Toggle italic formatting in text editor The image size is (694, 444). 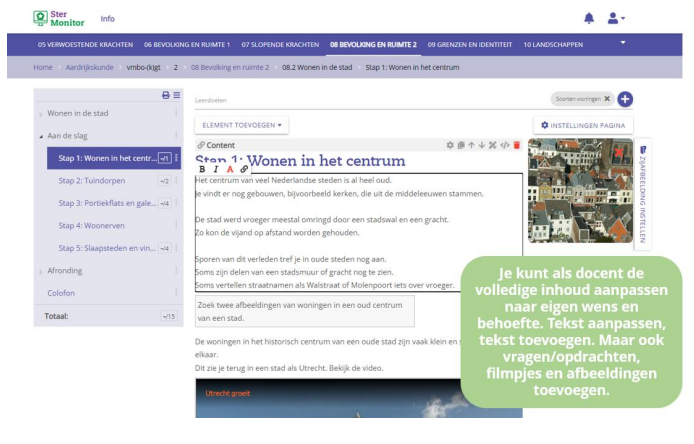pos(216,169)
